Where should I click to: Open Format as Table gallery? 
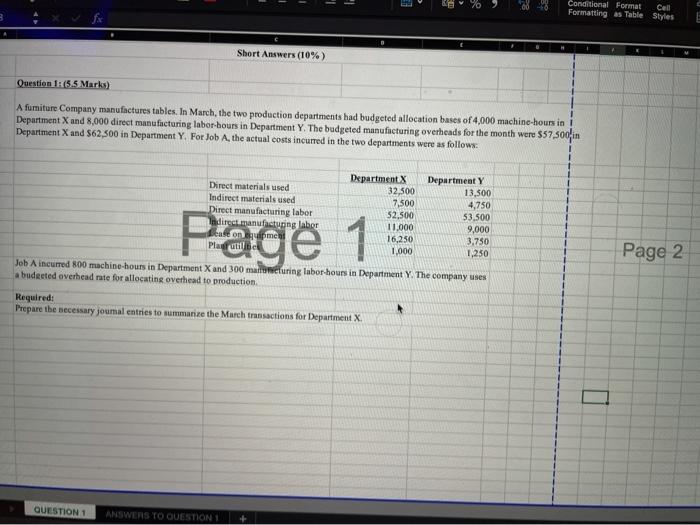pos(628,10)
